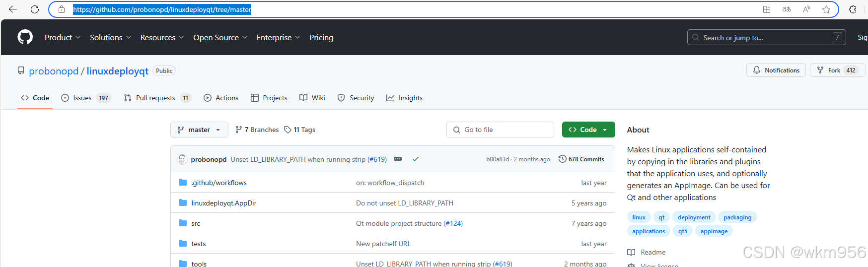Click the green check status icon

tap(416, 159)
